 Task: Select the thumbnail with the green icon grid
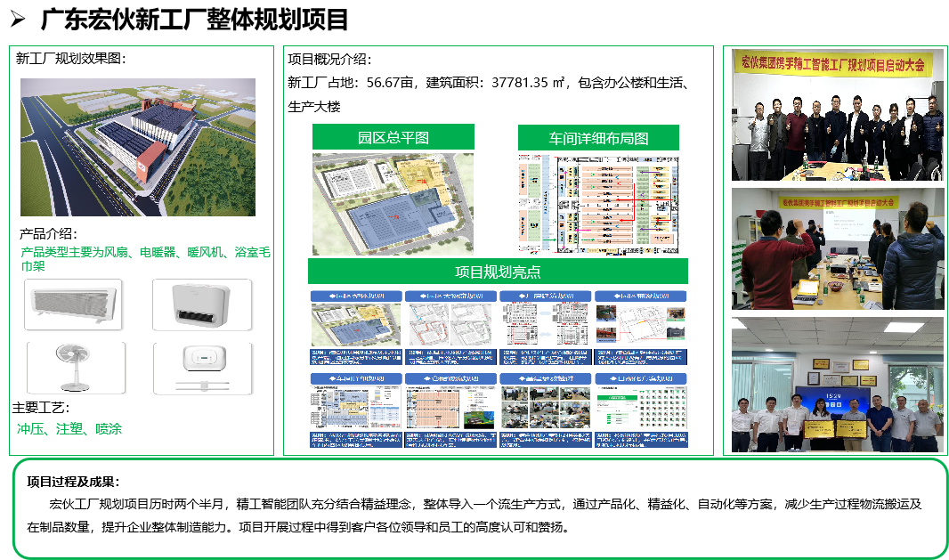pyautogui.click(x=641, y=408)
